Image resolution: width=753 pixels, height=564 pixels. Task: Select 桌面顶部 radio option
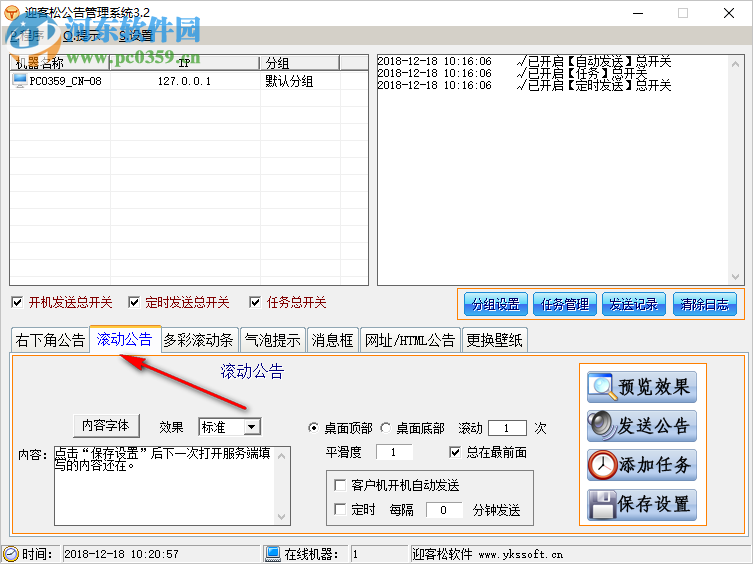[313, 428]
